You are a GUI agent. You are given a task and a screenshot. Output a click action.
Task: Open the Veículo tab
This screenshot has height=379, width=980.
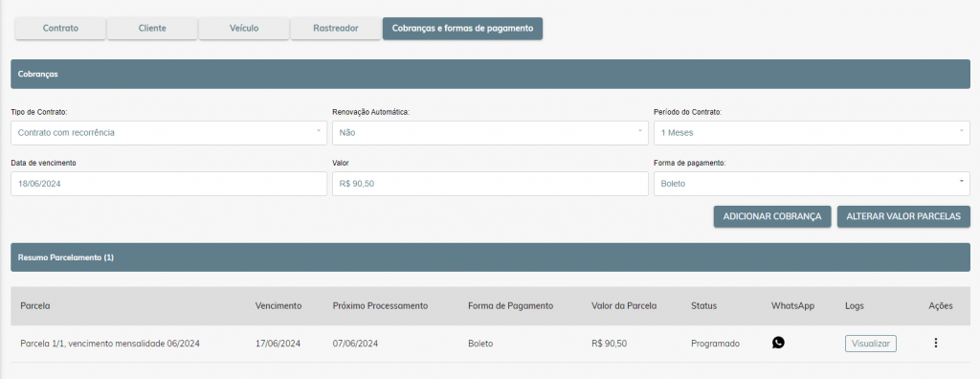(x=244, y=28)
